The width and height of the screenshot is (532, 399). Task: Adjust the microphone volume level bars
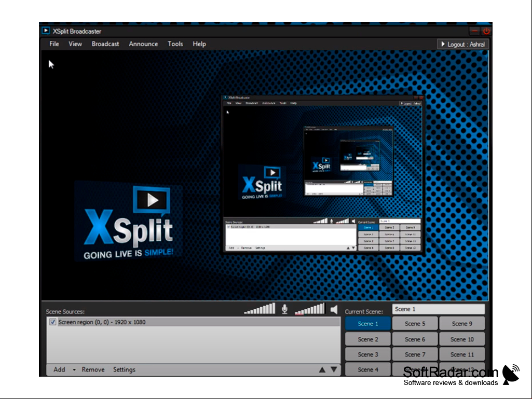pyautogui.click(x=260, y=309)
